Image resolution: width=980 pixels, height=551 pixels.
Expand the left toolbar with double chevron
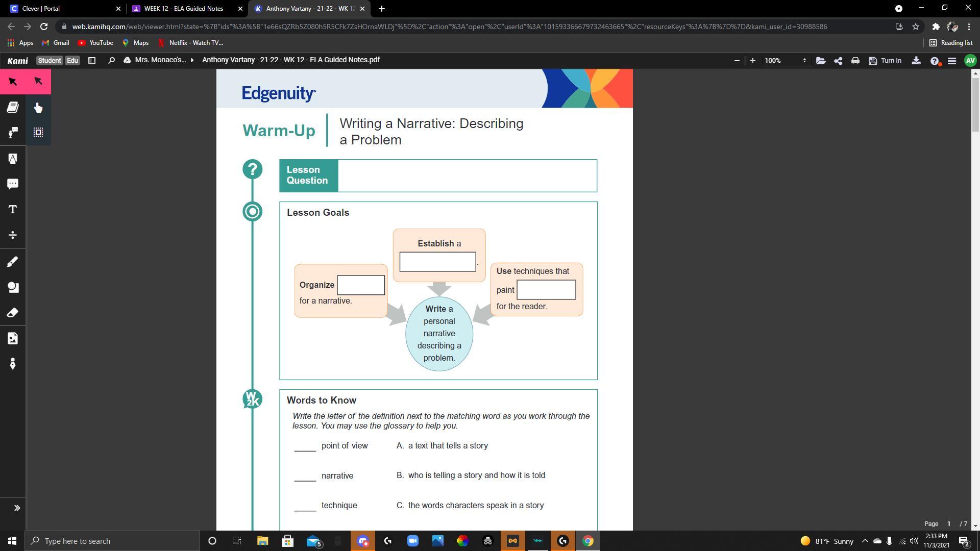17,508
